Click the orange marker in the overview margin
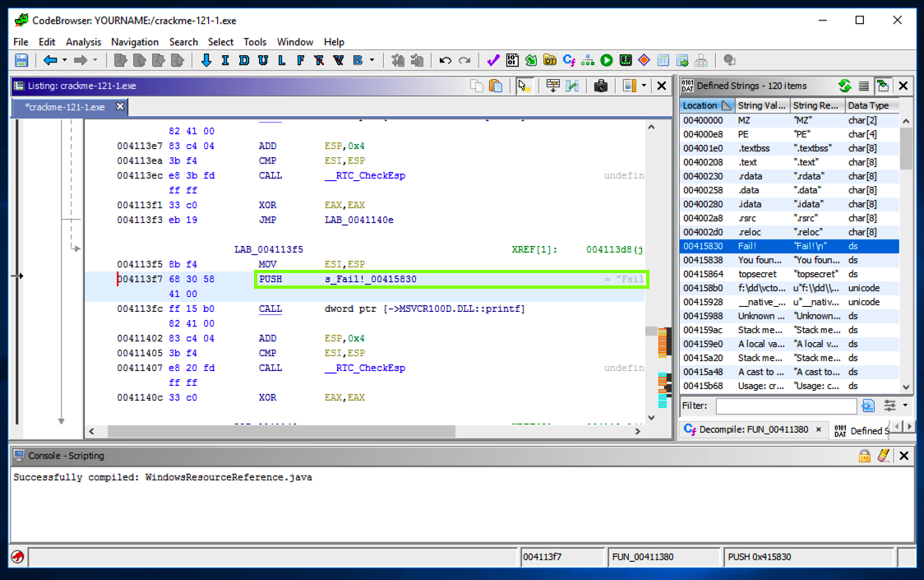 coord(663,342)
